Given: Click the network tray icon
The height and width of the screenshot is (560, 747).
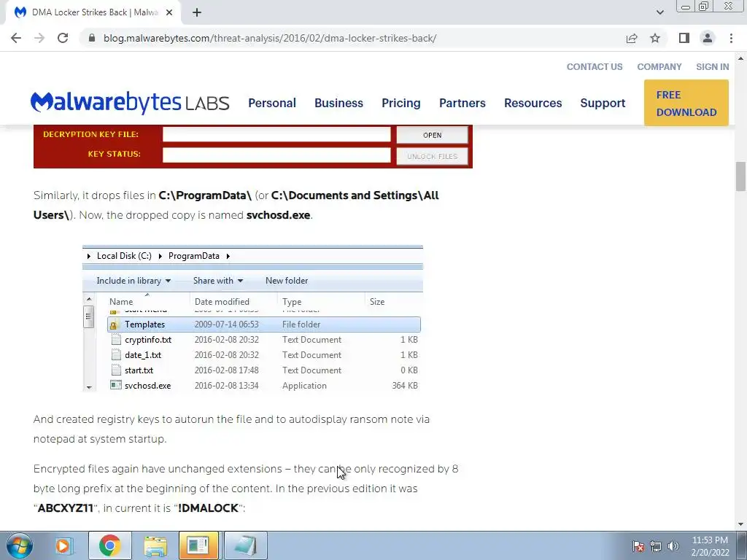Looking at the screenshot, I should pyautogui.click(x=656, y=546).
